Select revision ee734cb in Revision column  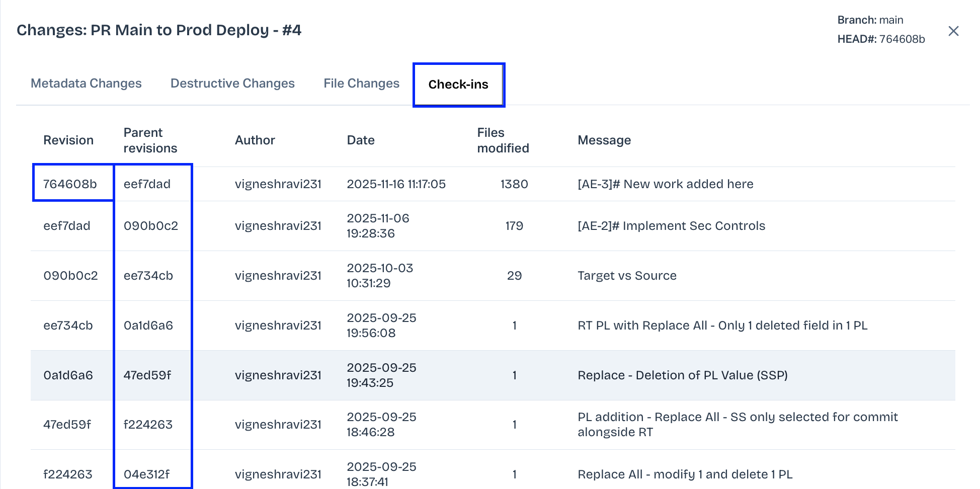pyautogui.click(x=68, y=325)
